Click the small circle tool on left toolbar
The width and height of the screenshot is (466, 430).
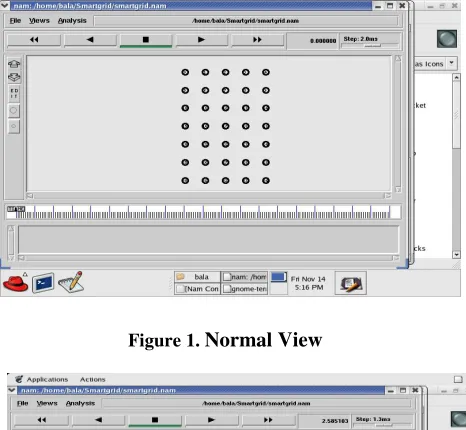click(x=14, y=126)
